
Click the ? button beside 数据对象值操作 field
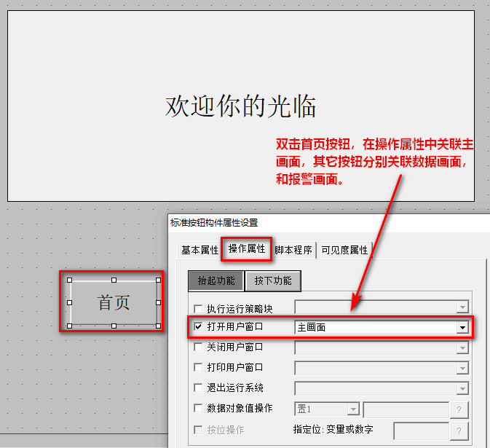pyautogui.click(x=459, y=410)
